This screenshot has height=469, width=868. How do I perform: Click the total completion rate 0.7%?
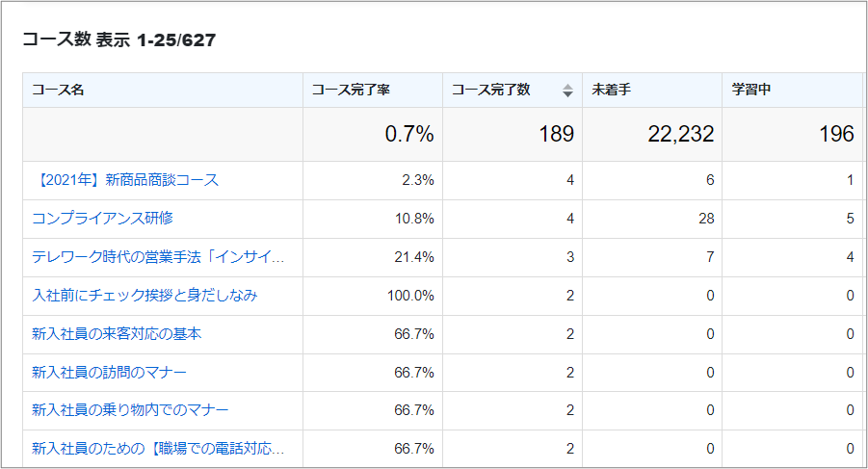(409, 134)
